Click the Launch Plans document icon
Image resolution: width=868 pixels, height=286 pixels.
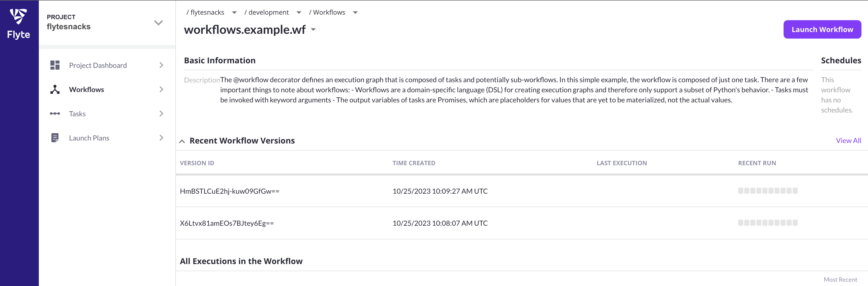pyautogui.click(x=55, y=138)
